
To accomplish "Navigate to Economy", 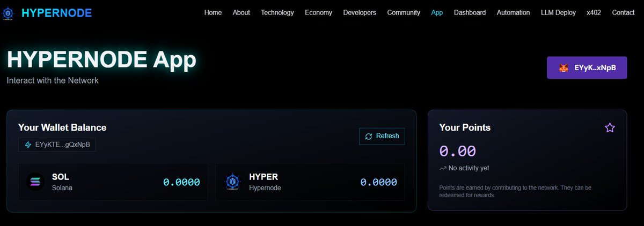I will coord(318,12).
